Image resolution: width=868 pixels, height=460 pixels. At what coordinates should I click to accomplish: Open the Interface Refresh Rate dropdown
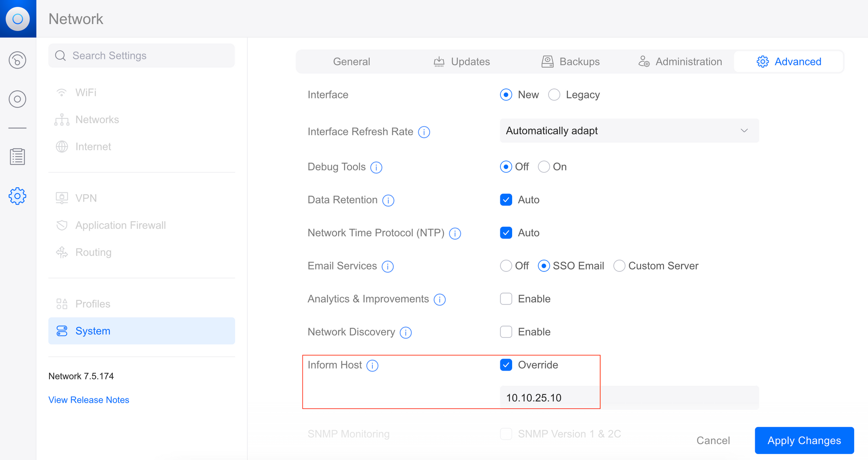(x=629, y=130)
